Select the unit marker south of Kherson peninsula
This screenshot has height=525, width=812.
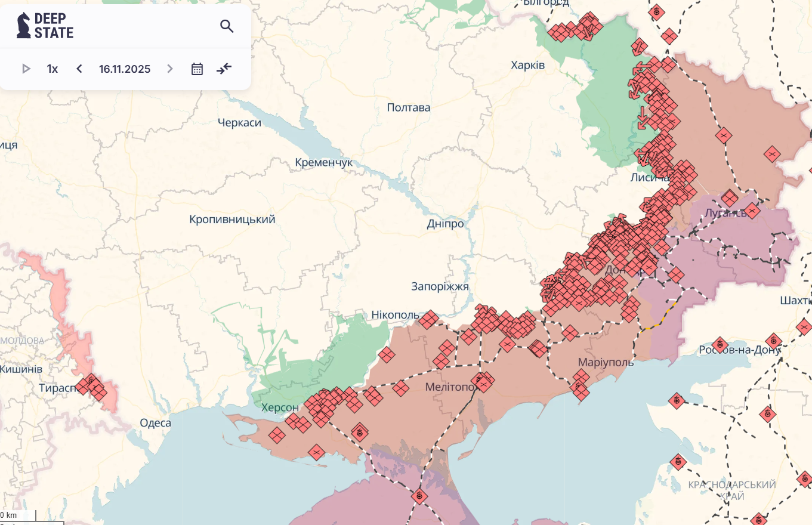point(316,452)
